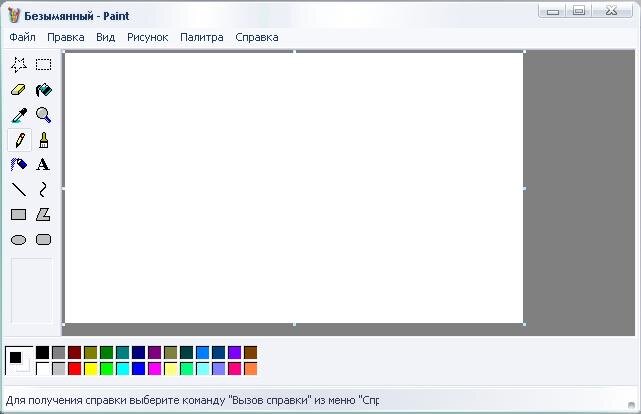641x414 pixels.
Task: Select the Free-form select tool
Action: coord(18,65)
